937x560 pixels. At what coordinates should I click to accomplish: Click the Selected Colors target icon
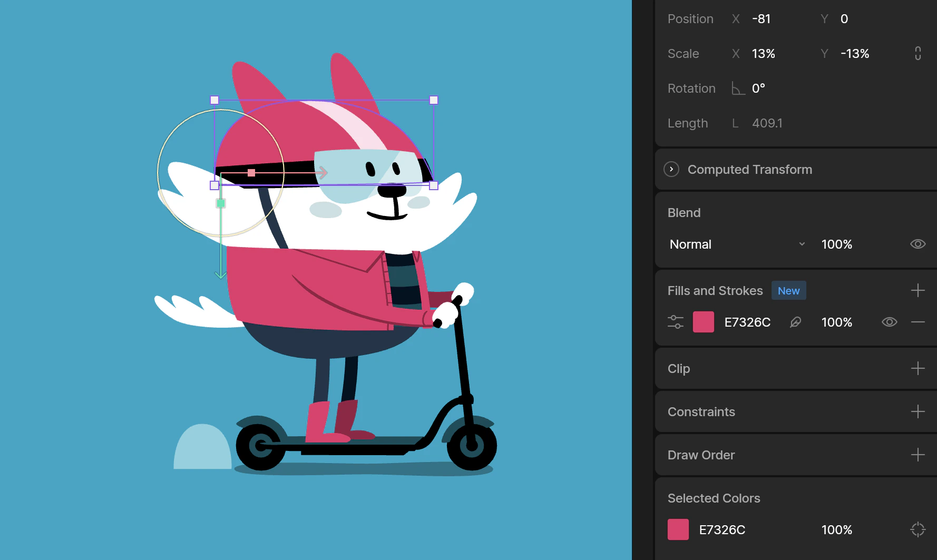pyautogui.click(x=918, y=529)
